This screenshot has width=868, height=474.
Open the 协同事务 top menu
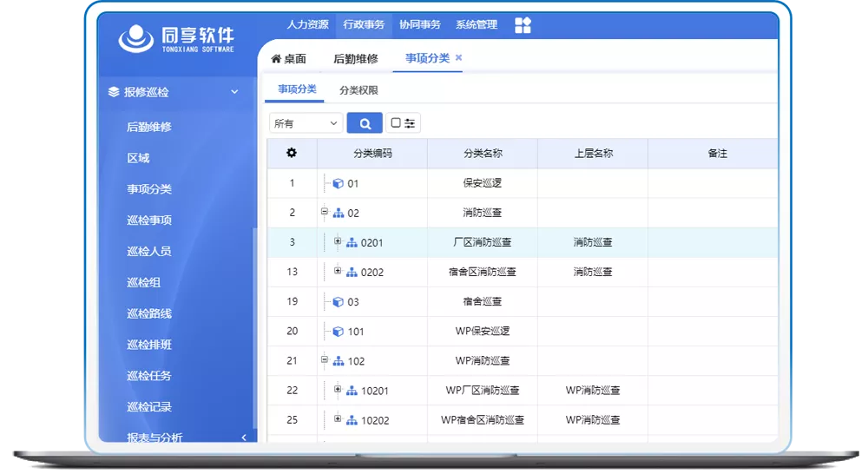pyautogui.click(x=419, y=24)
